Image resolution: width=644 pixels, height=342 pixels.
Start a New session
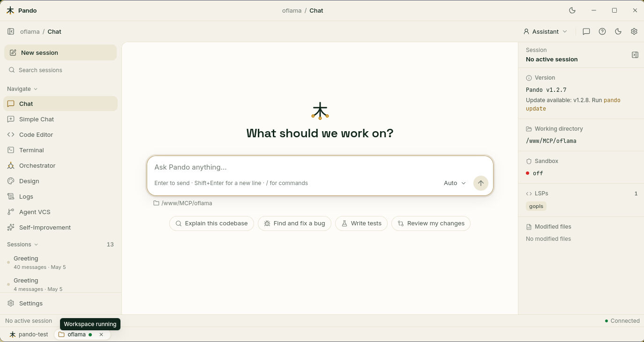coord(60,52)
